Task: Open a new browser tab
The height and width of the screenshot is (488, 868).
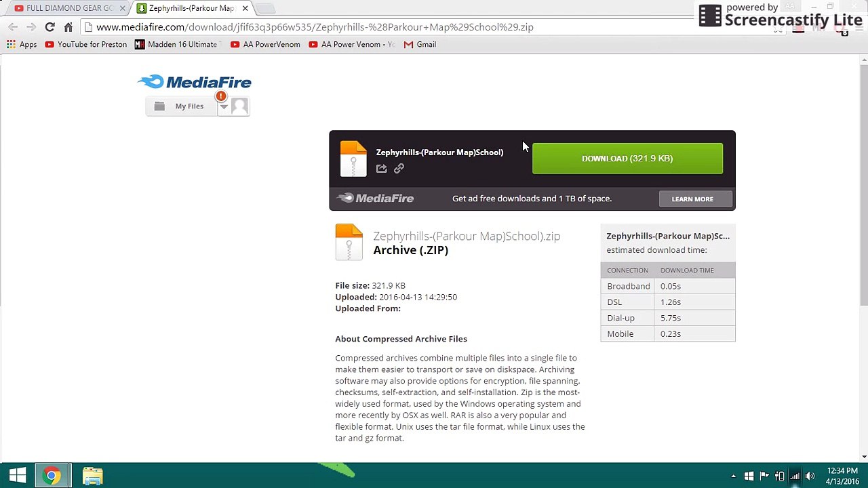Action: (266, 8)
